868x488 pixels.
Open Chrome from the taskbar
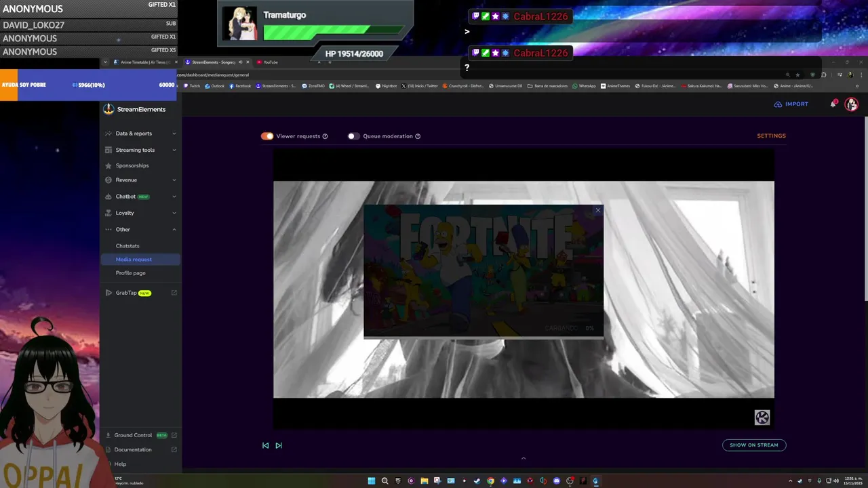tap(490, 481)
